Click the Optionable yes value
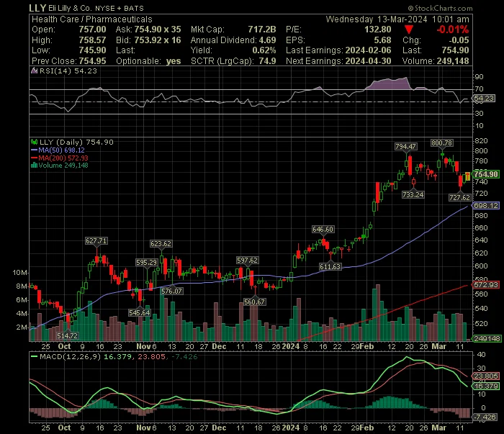 click(x=174, y=61)
